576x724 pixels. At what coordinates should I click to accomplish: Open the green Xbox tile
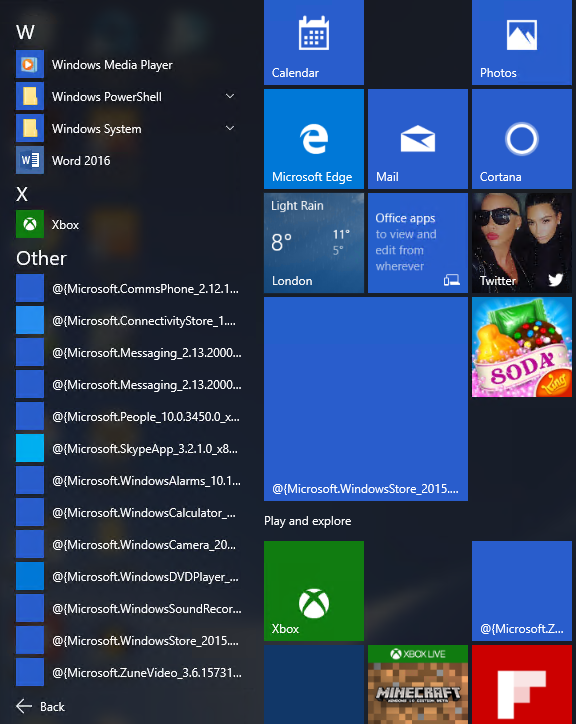[314, 591]
